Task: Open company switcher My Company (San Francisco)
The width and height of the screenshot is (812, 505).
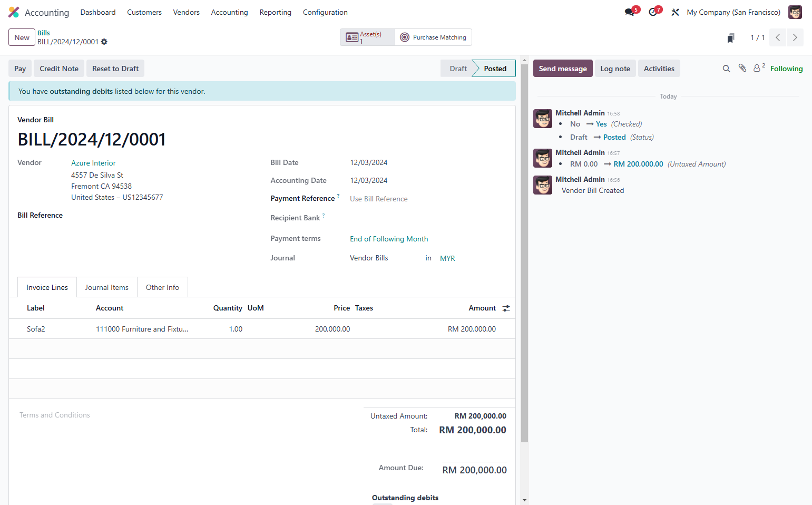Action: coord(733,12)
